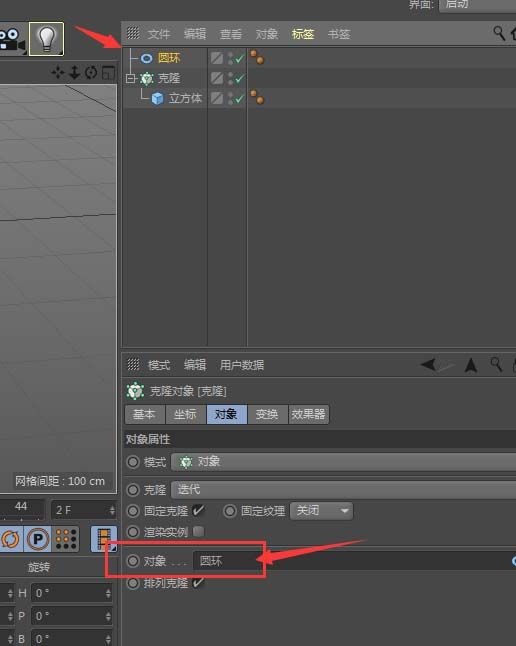
Task: Click the layer swatch on the 立方体 row
Action: 217,98
